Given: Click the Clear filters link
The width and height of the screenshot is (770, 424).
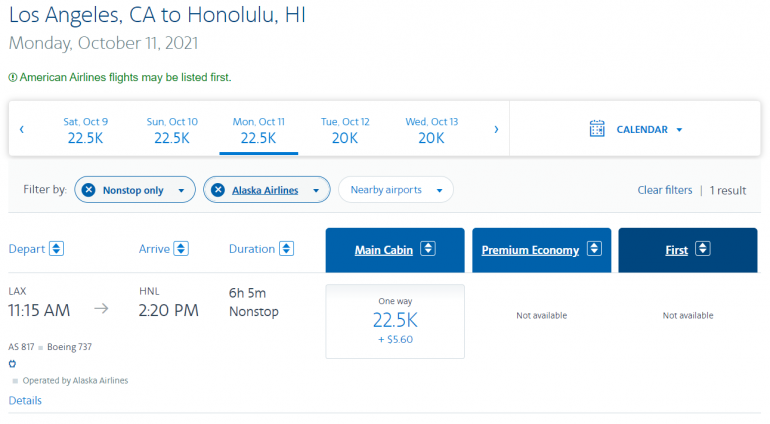Looking at the screenshot, I should click(x=665, y=190).
